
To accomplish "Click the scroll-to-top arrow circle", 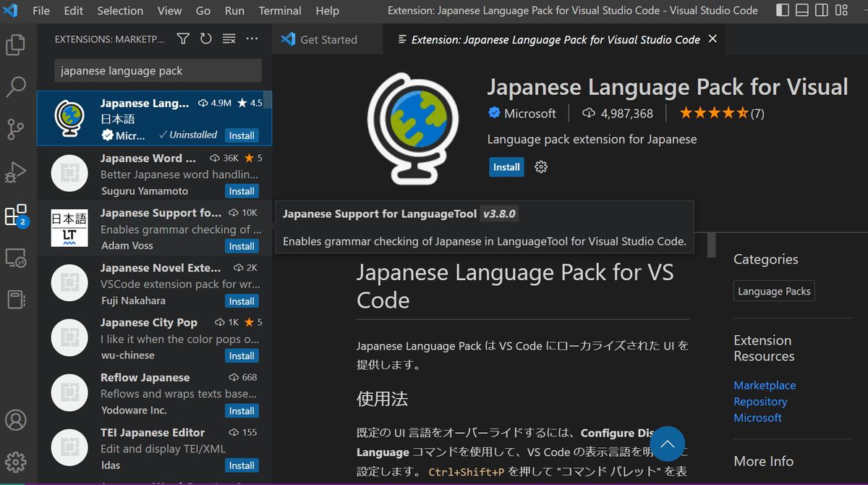I will 668,444.
